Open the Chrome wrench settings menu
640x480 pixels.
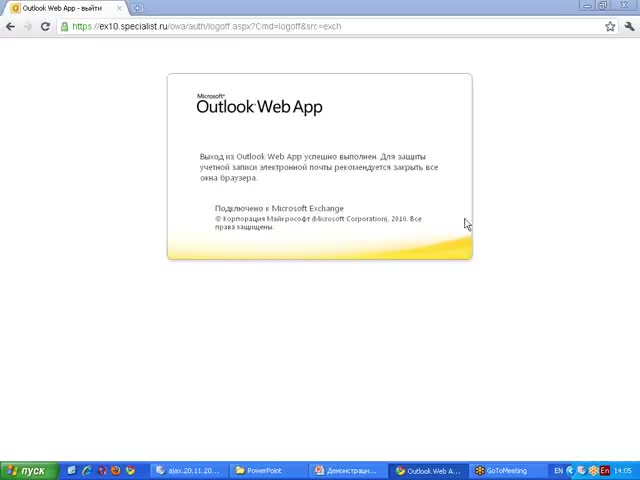pyautogui.click(x=628, y=26)
